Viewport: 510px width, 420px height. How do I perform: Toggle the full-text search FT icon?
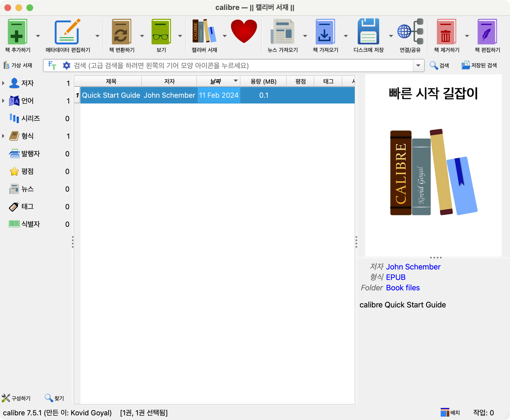52,66
